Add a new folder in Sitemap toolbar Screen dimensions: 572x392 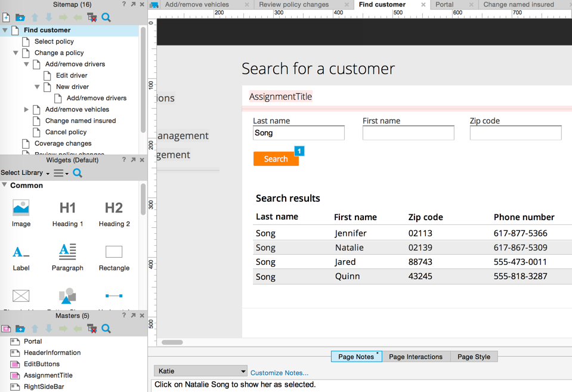[x=20, y=17]
